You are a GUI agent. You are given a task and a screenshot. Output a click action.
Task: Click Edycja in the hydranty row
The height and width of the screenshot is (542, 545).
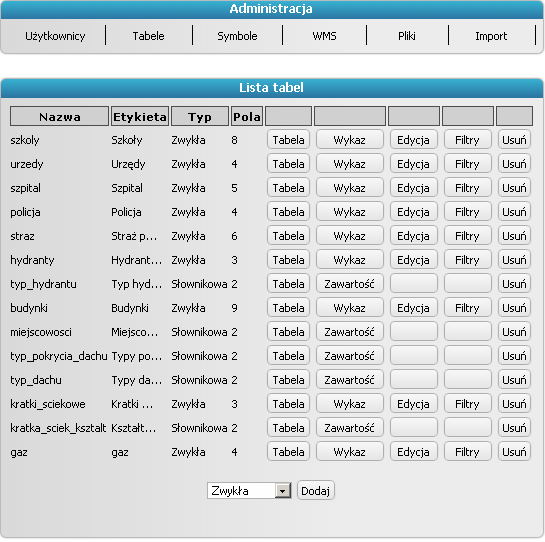coord(413,260)
